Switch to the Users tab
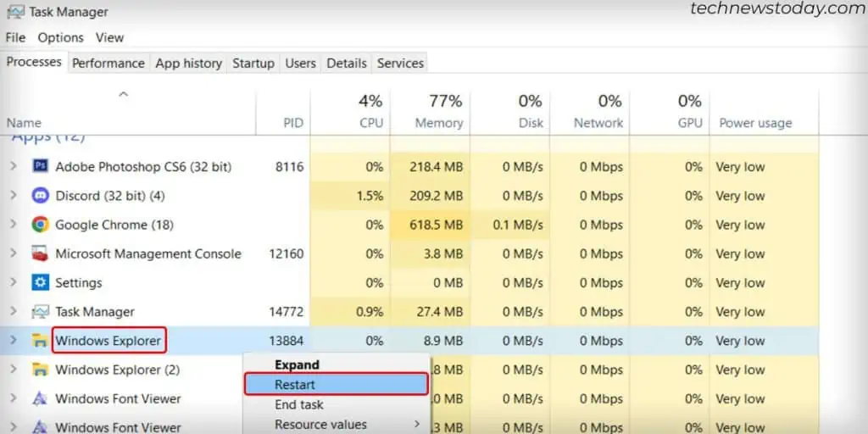Viewport: 868px width, 434px height. (301, 63)
